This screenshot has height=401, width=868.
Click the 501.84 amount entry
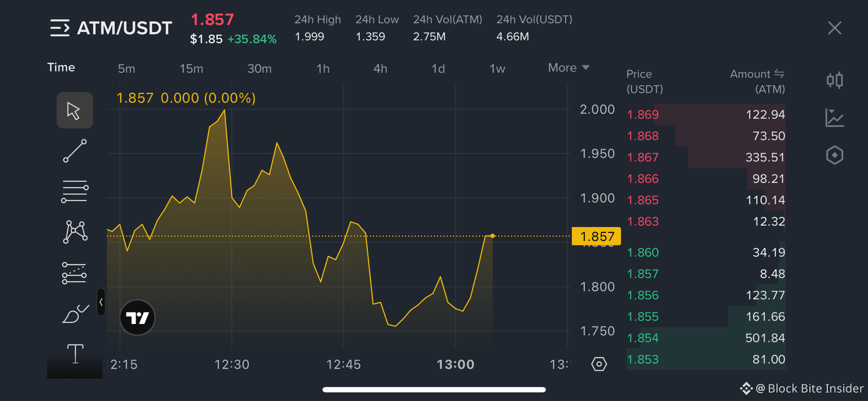765,337
